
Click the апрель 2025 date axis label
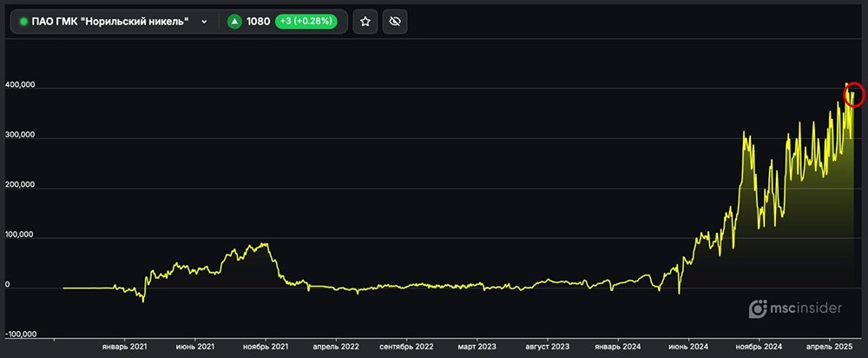point(831,346)
